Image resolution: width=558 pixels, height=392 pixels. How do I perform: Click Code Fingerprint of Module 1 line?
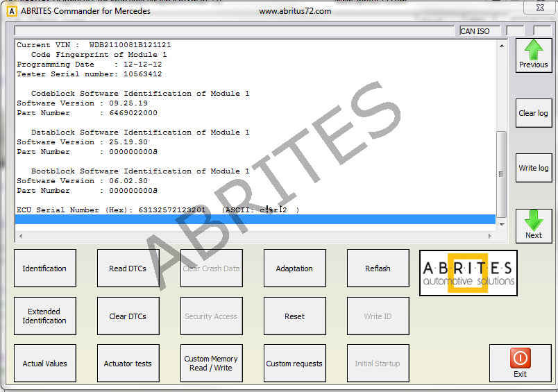99,55
